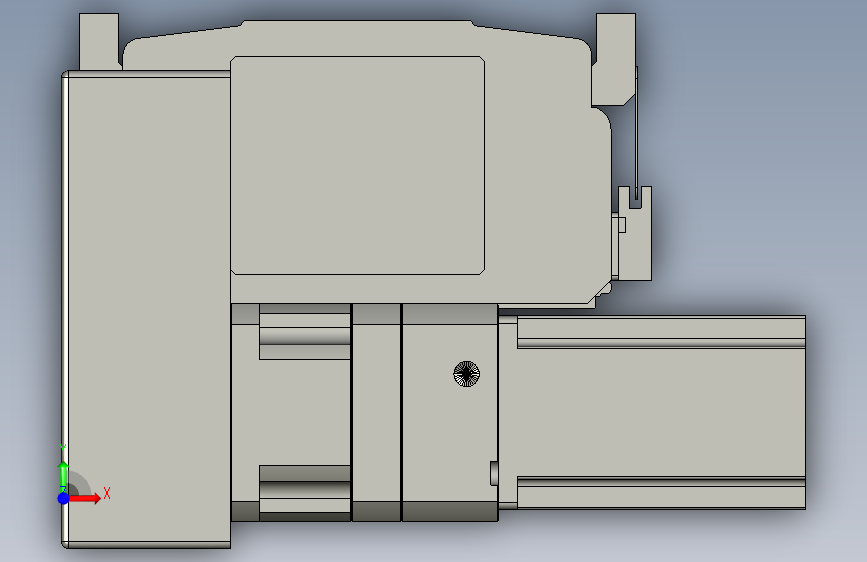867x562 pixels.
Task: Select the small slotted sensor bracket on the right side
Action: (x=635, y=233)
